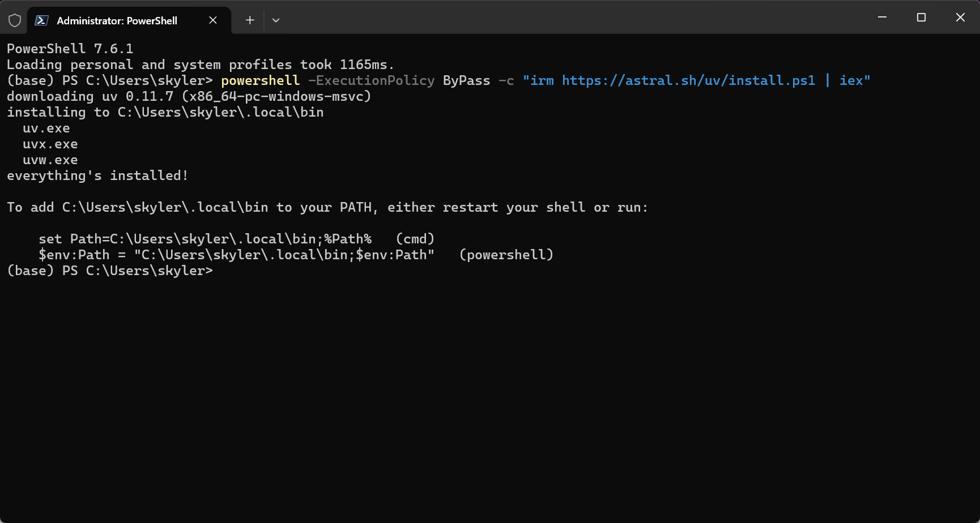Click the uvx.exe line in the output
This screenshot has height=523, width=980.
pos(50,144)
